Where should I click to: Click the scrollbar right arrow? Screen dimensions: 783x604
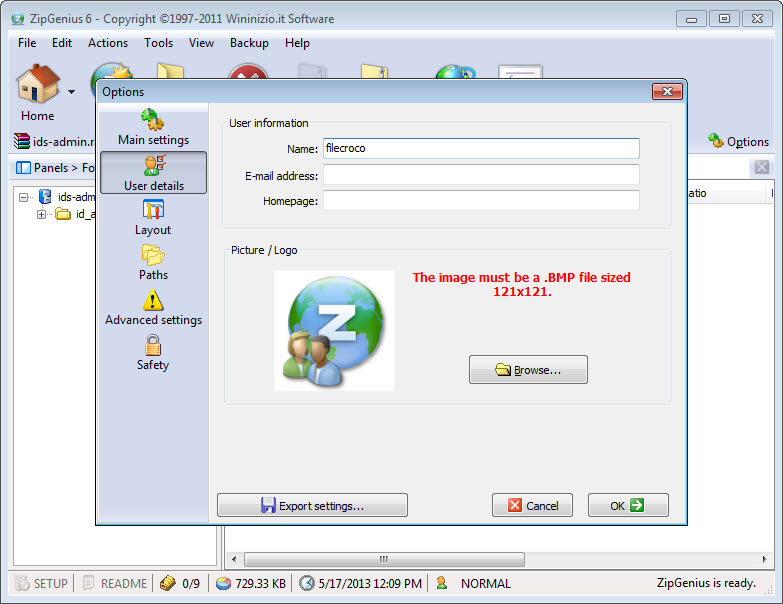(x=765, y=559)
